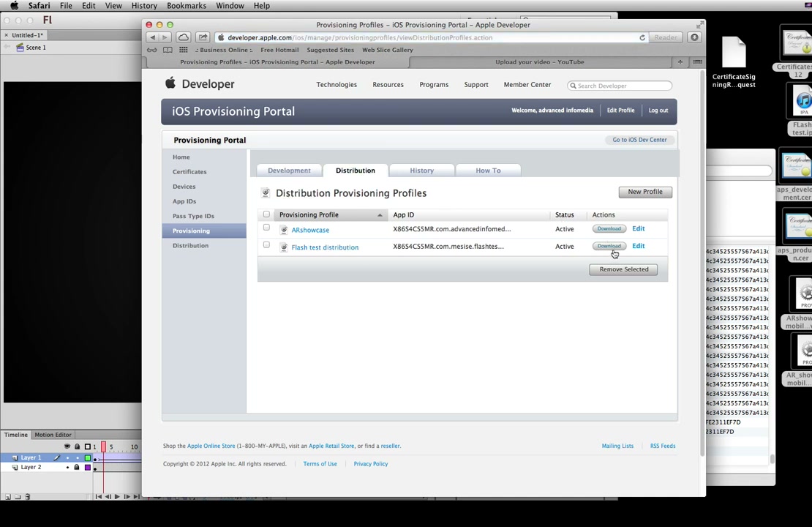Screen dimensions: 812x527
Task: Click the Safari address bar URL
Action: [360, 37]
